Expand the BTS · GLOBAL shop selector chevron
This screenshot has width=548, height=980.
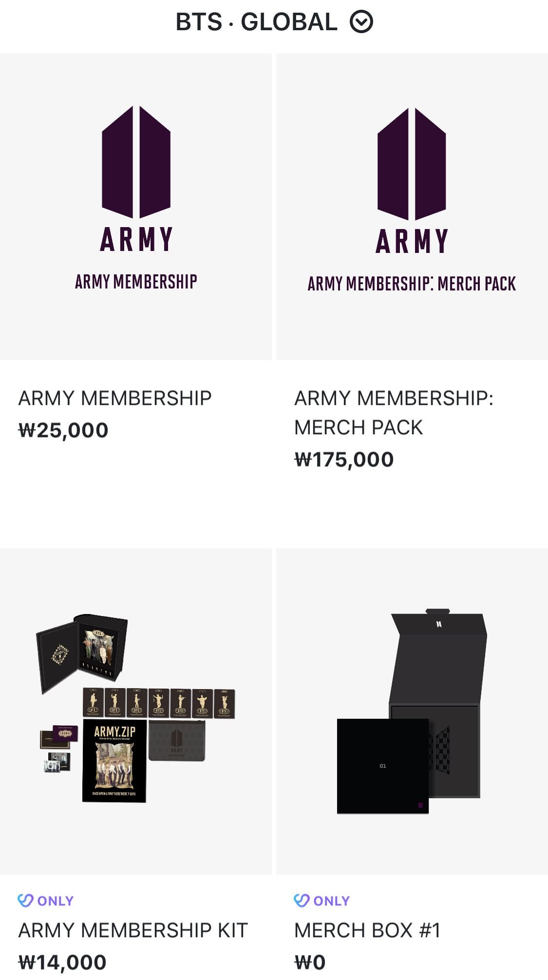pos(361,22)
